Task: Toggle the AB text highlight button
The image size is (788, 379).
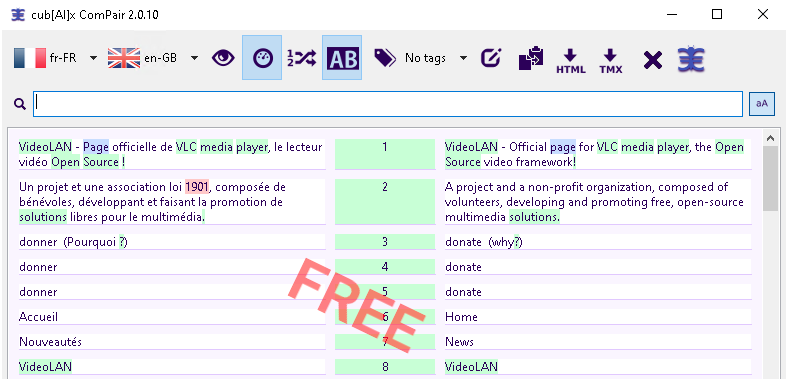Action: coord(342,58)
